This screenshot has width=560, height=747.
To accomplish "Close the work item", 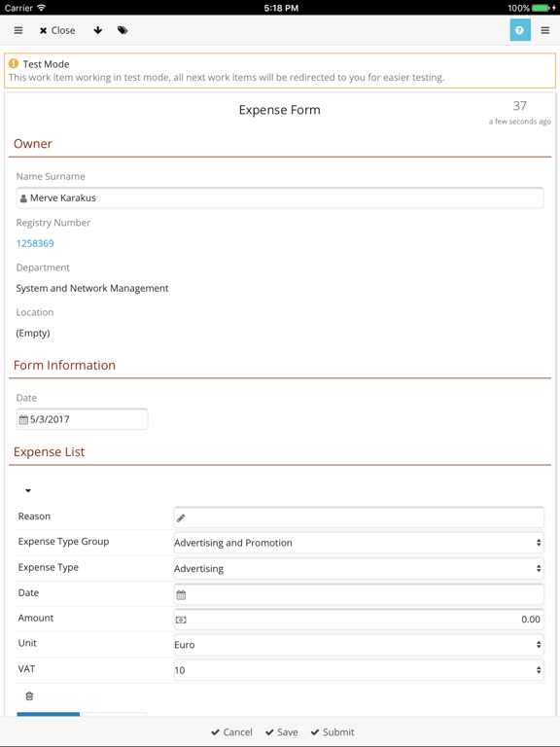I will 57,30.
